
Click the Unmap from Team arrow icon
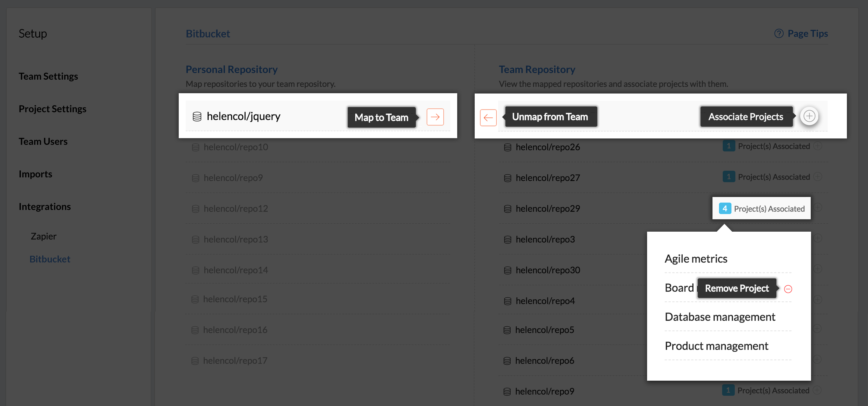coord(488,118)
